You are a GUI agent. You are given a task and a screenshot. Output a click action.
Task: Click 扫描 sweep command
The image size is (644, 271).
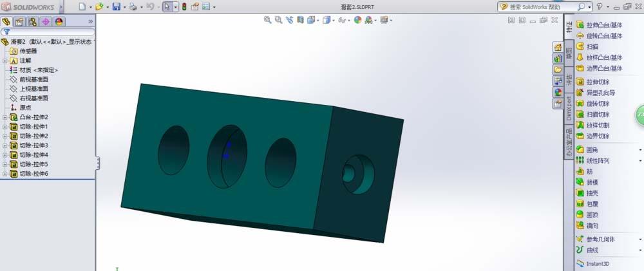click(x=587, y=47)
